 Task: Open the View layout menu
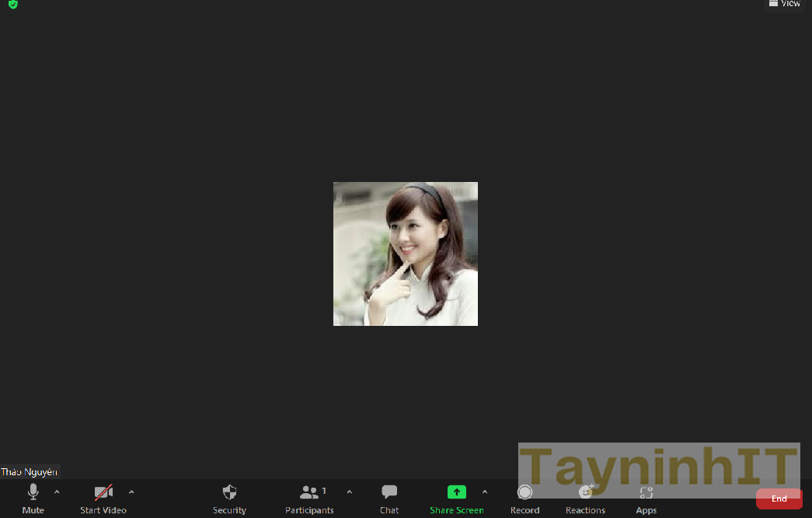pyautogui.click(x=784, y=4)
